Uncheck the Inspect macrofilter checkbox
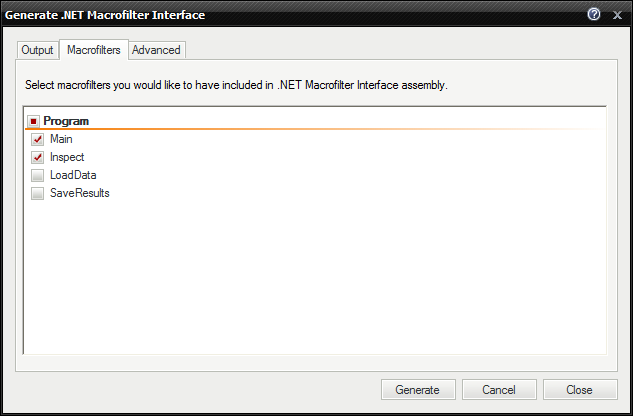Viewport: 633px width, 416px height. [x=38, y=158]
